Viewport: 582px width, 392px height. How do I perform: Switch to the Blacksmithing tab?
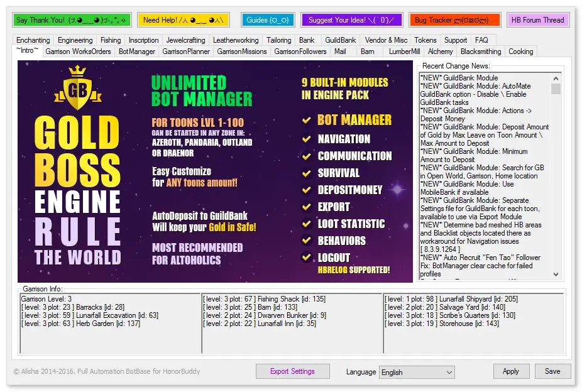click(481, 52)
